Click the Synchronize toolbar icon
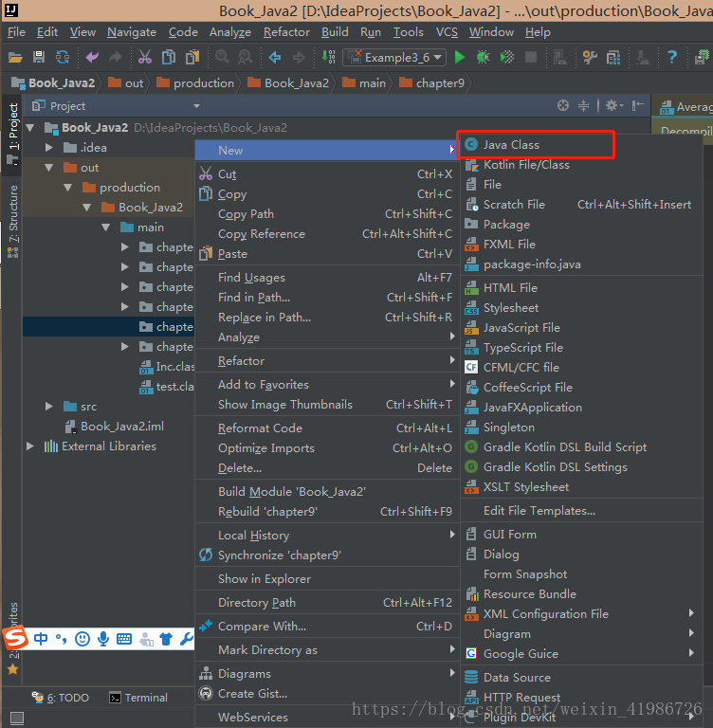The image size is (713, 728). [63, 58]
